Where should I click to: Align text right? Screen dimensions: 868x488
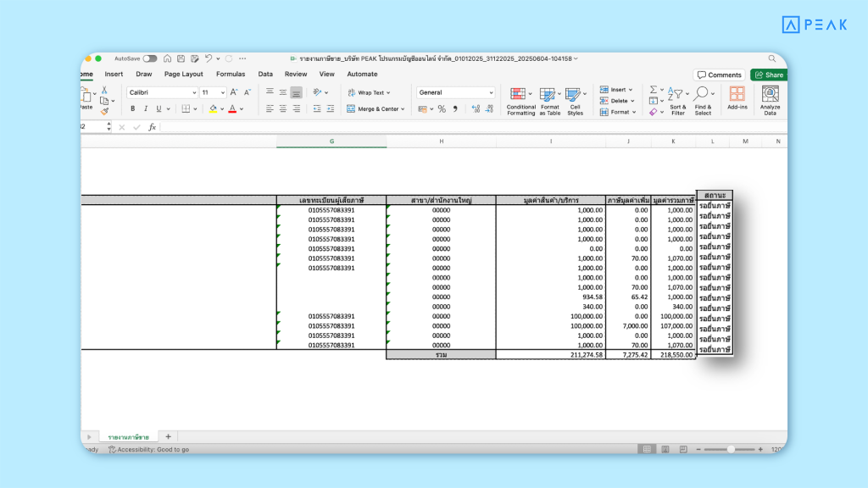pyautogui.click(x=296, y=109)
